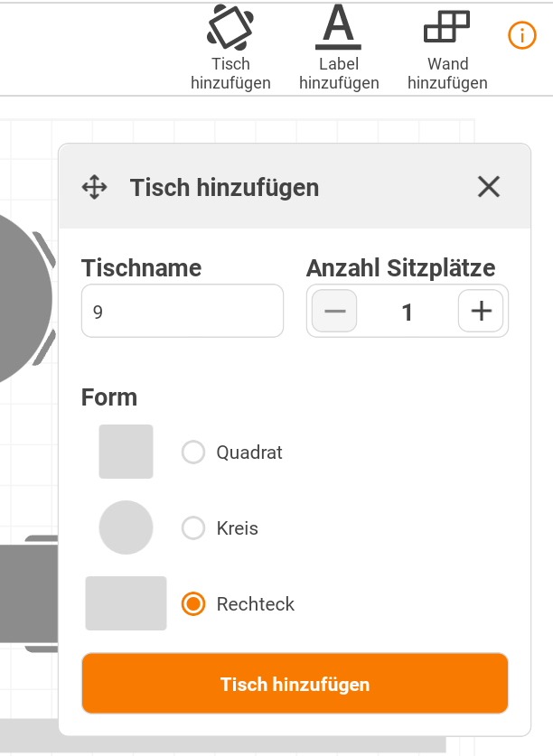Increase Anzahl Sitzplätze with the plus button
The height and width of the screenshot is (756, 553).
point(481,311)
